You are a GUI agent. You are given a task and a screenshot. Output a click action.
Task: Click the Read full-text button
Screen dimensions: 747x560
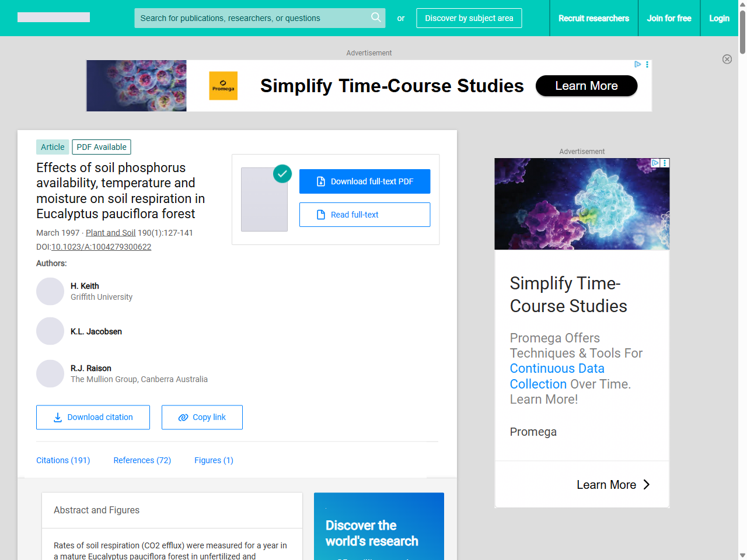point(365,215)
